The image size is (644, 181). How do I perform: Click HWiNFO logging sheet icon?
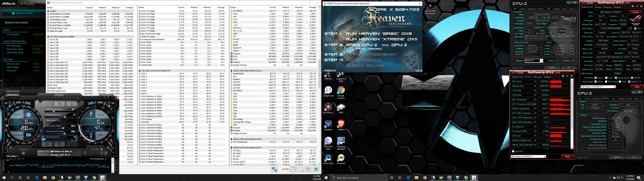(x=301, y=169)
